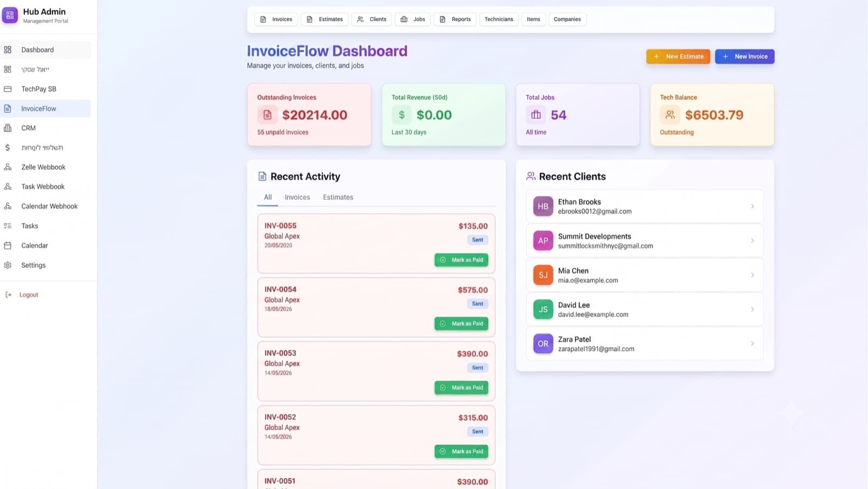Click the New Invoice button

click(x=745, y=56)
